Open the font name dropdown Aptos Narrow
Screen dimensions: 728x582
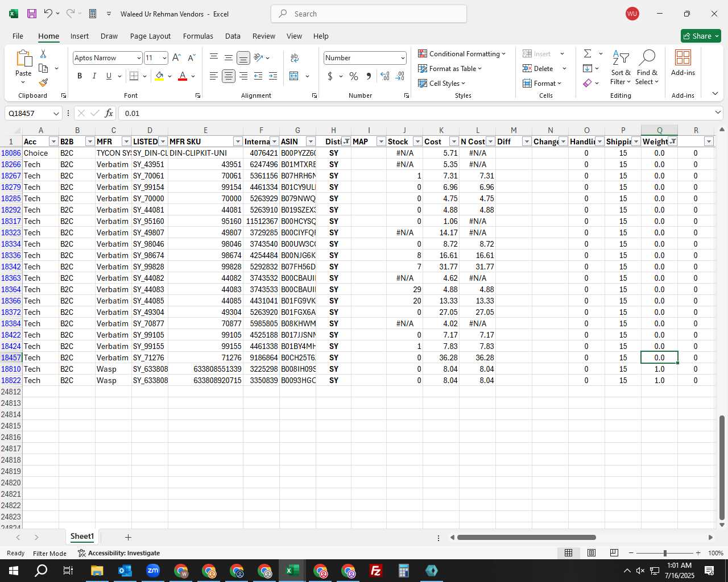tap(138, 58)
